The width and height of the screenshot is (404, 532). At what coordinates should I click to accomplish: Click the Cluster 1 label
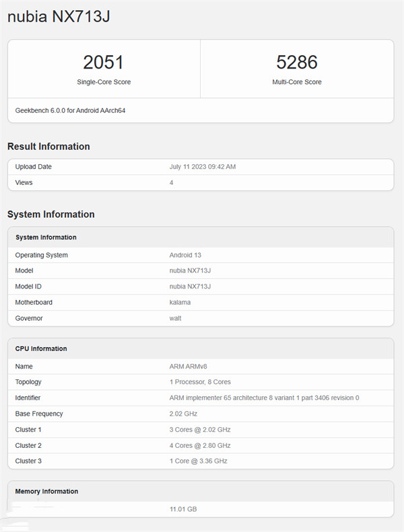point(28,430)
